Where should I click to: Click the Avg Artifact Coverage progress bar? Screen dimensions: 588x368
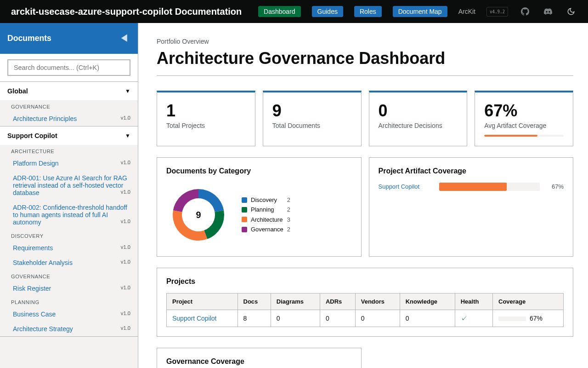[x=524, y=136]
